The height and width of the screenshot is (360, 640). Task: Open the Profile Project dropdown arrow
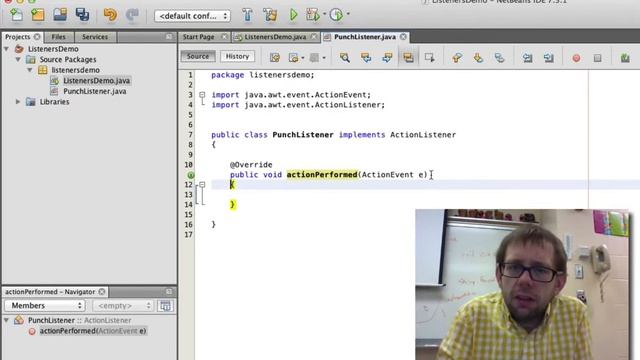[348, 14]
